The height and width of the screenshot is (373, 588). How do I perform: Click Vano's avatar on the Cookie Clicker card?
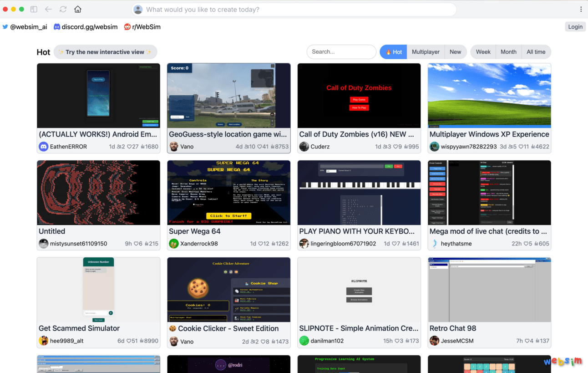(174, 341)
